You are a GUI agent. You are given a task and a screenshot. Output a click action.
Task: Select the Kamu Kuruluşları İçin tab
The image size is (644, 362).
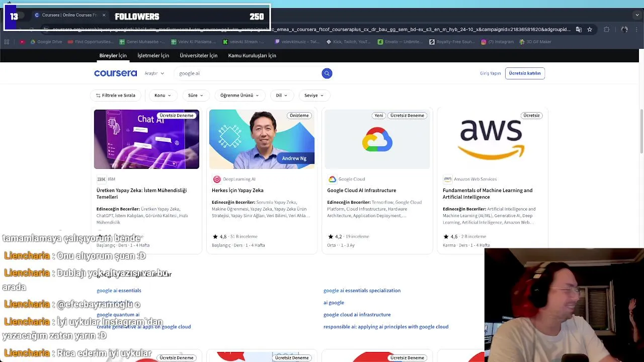point(252,55)
